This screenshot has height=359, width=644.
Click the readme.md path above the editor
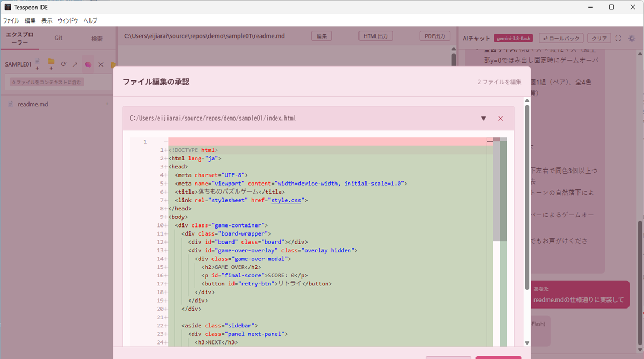point(204,36)
